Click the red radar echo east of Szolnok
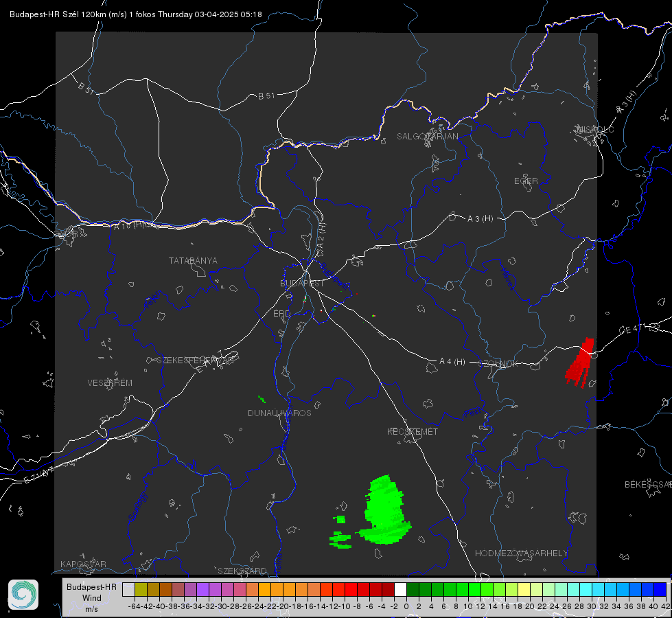This screenshot has width=672, height=618. coord(580,363)
